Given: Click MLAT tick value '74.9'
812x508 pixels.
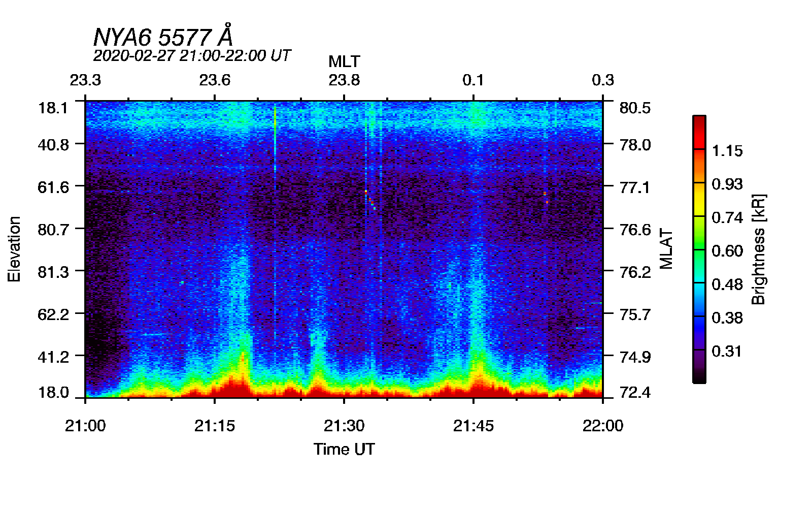Looking at the screenshot, I should point(635,357).
